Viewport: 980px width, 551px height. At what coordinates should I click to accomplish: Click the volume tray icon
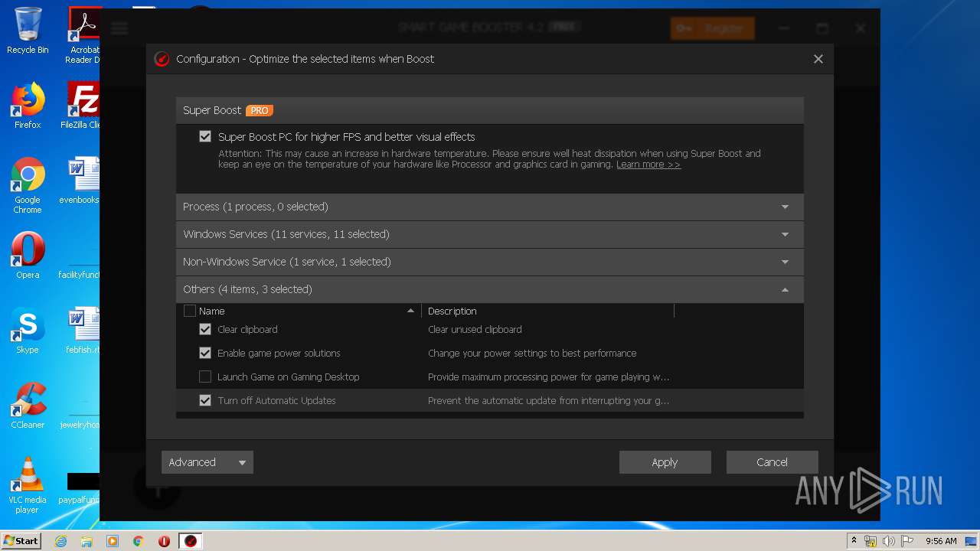pyautogui.click(x=888, y=541)
